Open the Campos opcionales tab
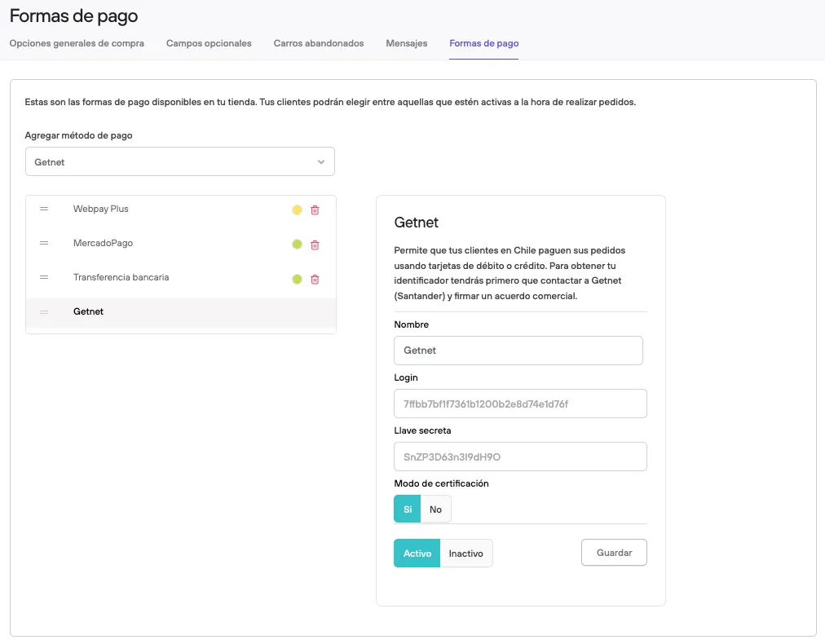The height and width of the screenshot is (644, 825). click(x=209, y=43)
